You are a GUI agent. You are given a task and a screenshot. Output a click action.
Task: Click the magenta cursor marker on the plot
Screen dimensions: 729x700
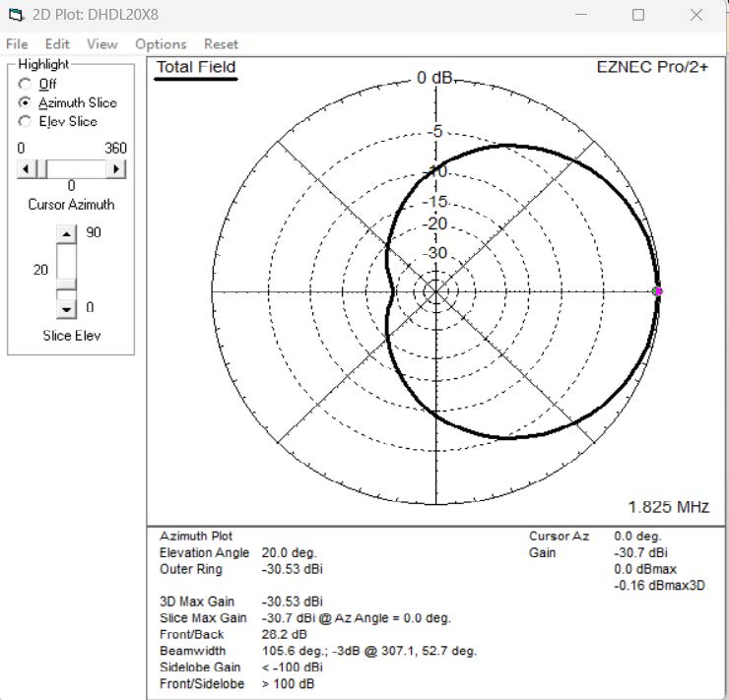click(658, 291)
